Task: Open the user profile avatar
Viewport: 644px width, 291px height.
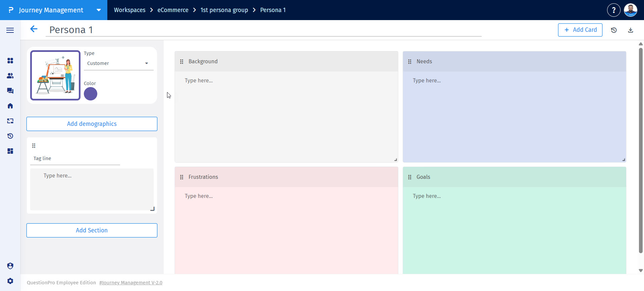Action: coord(631,10)
